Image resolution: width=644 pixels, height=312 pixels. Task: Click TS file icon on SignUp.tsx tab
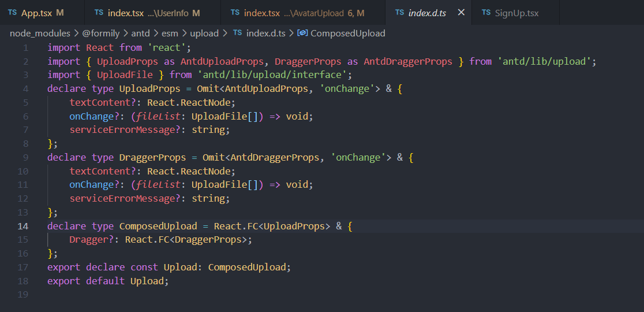pos(486,12)
